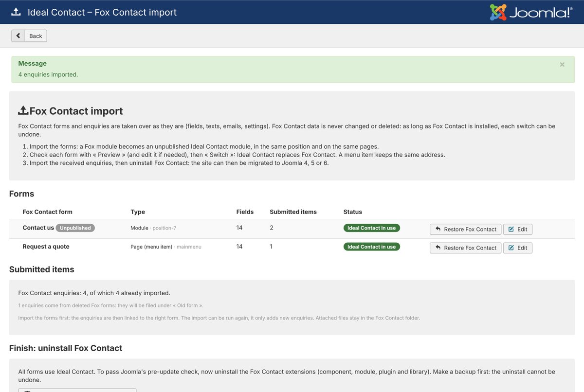Viewport: 584px width, 392px height.
Task: Click the 'Finish: uninstall Fox Contact' heading
Action: (65, 348)
